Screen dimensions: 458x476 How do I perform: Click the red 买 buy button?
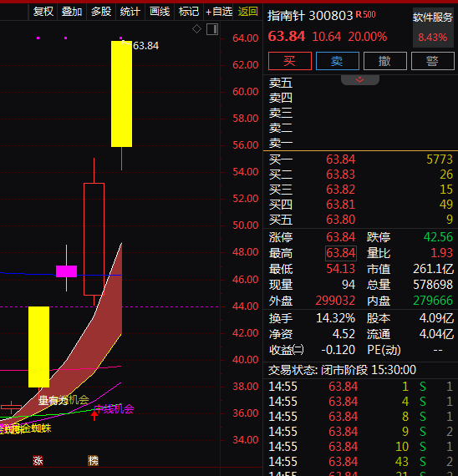tap(290, 61)
